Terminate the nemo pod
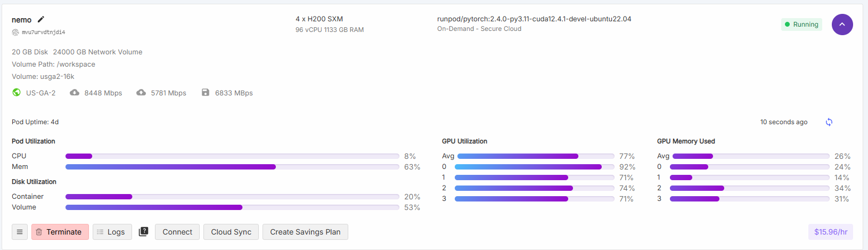Viewport: 868px width, 250px height. pyautogui.click(x=60, y=232)
